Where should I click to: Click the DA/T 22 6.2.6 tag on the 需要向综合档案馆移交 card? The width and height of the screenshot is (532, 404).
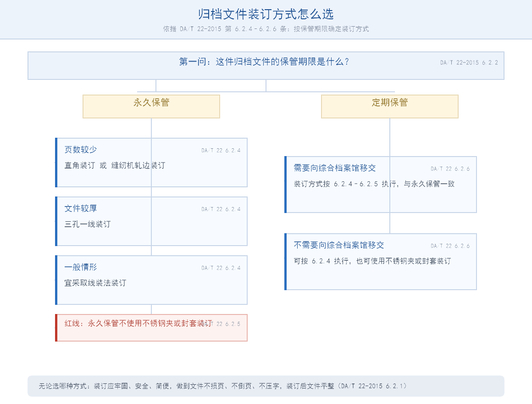point(450,169)
